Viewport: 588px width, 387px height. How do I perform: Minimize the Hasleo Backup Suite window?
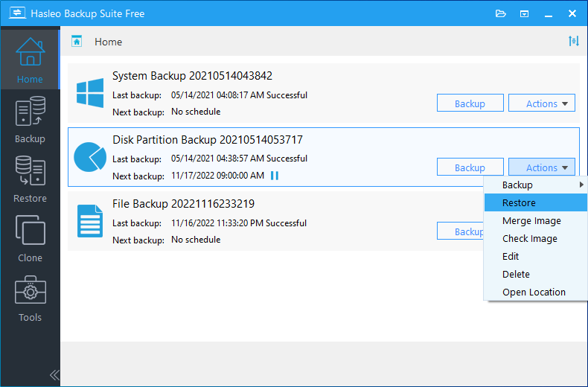(549, 14)
